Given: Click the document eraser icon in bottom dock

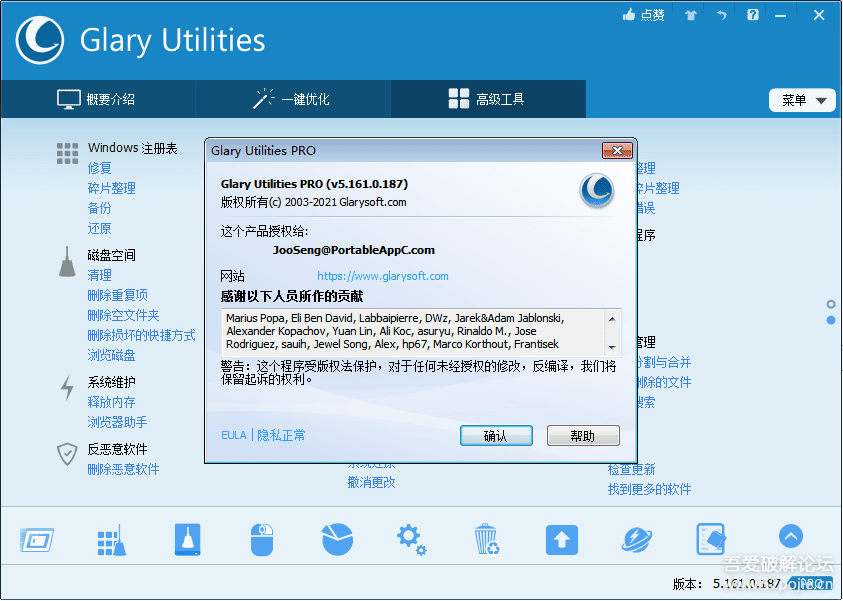Looking at the screenshot, I should click(x=711, y=539).
